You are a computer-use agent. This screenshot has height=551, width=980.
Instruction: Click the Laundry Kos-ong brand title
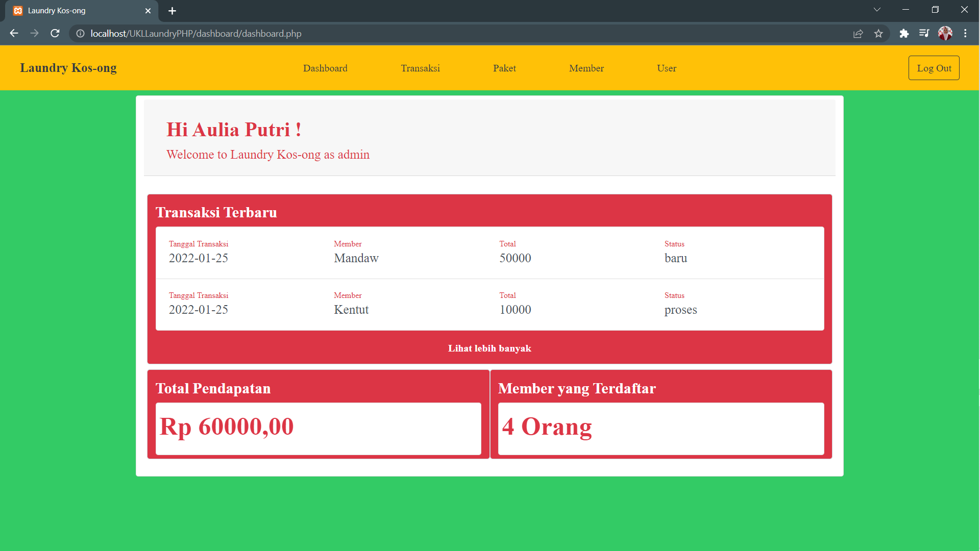68,67
